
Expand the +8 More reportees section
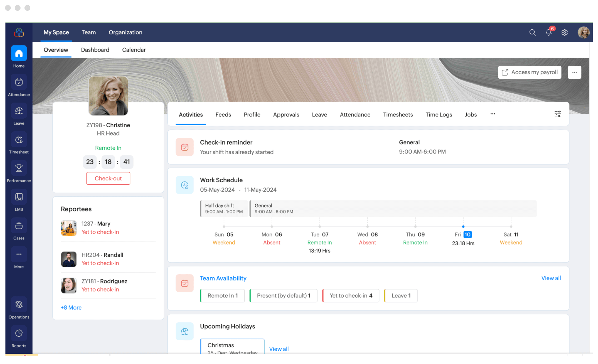[71, 307]
